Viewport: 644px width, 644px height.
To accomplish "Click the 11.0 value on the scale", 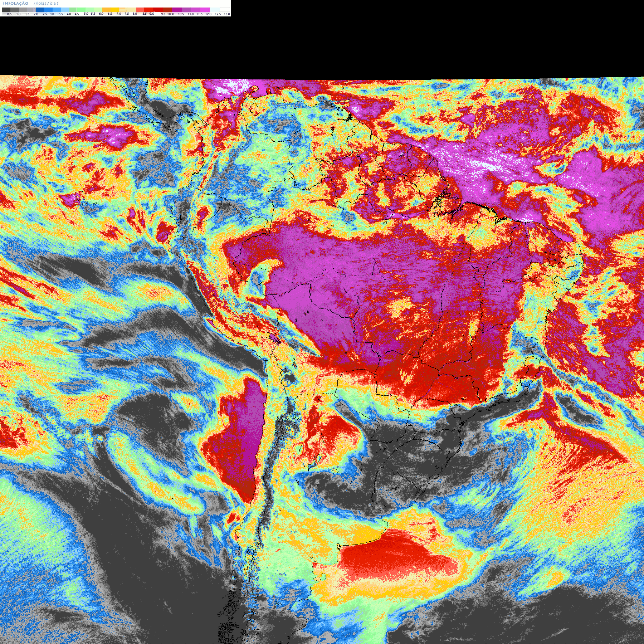I will point(191,14).
